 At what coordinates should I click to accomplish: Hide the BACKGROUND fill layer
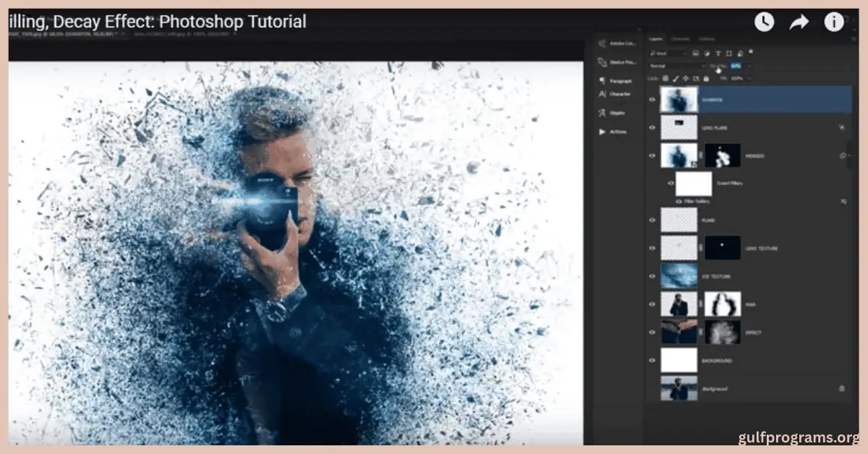(x=653, y=360)
